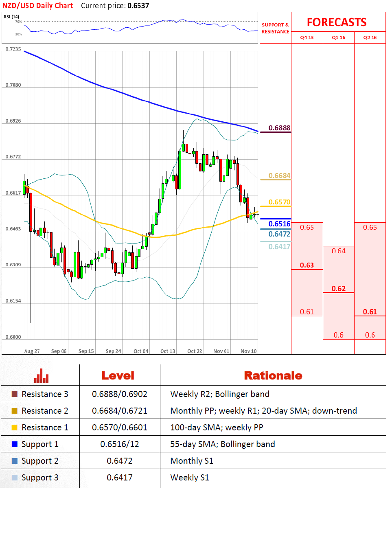The image size is (392, 557).
Task: Click the 0.65 Q2 16 upper forecast
Action: coord(370,227)
